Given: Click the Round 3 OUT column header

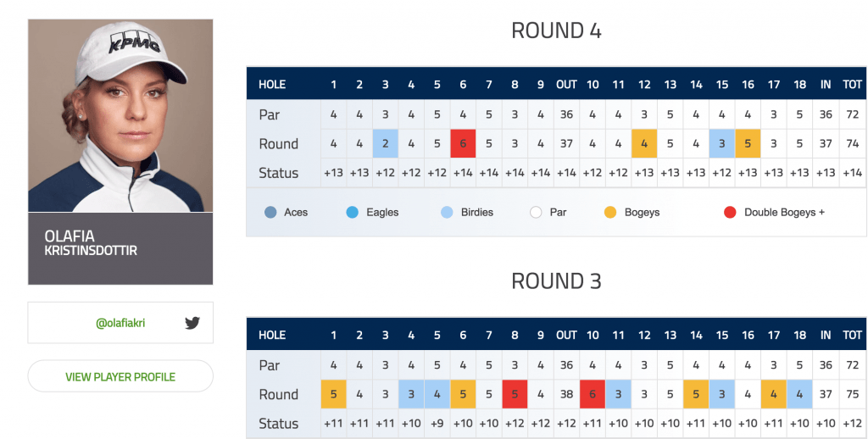Looking at the screenshot, I should pos(566,335).
